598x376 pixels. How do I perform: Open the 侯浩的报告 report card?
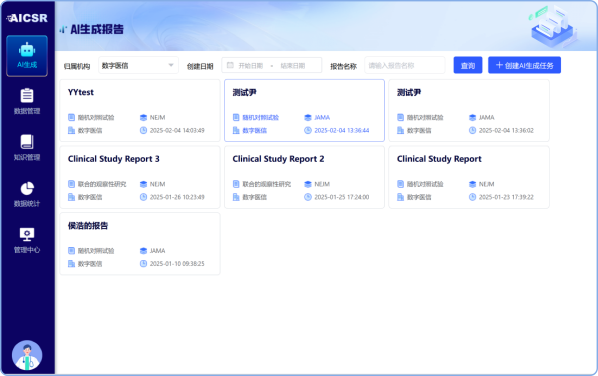tap(140, 244)
